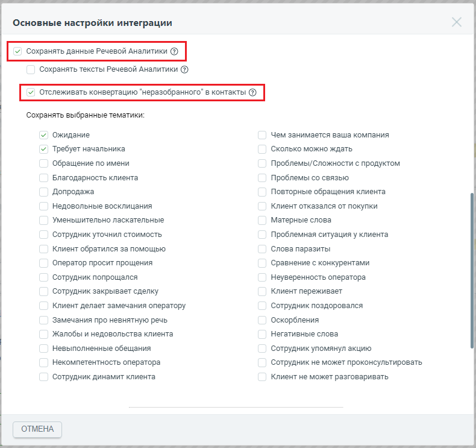This screenshot has width=476, height=448.
Task: Uncheck Сохранять данные Речевой Аналитики
Action: [17, 51]
